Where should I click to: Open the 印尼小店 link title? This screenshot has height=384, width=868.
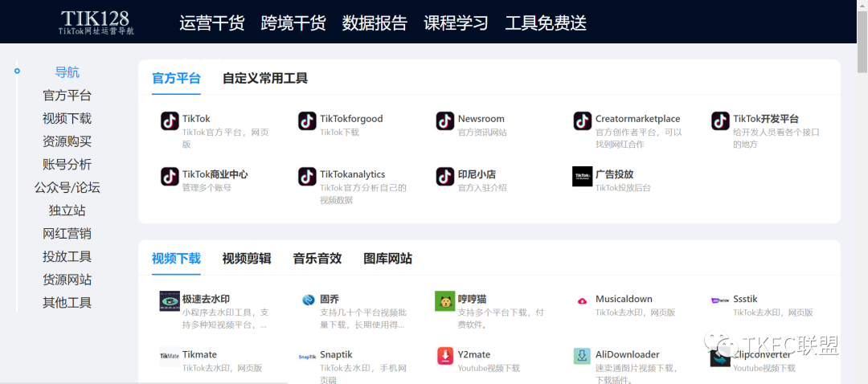pos(477,175)
